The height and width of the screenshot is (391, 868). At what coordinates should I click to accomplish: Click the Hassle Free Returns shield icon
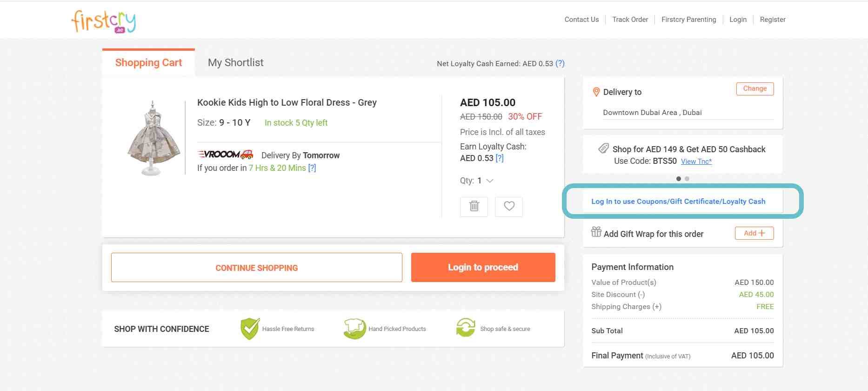click(249, 328)
